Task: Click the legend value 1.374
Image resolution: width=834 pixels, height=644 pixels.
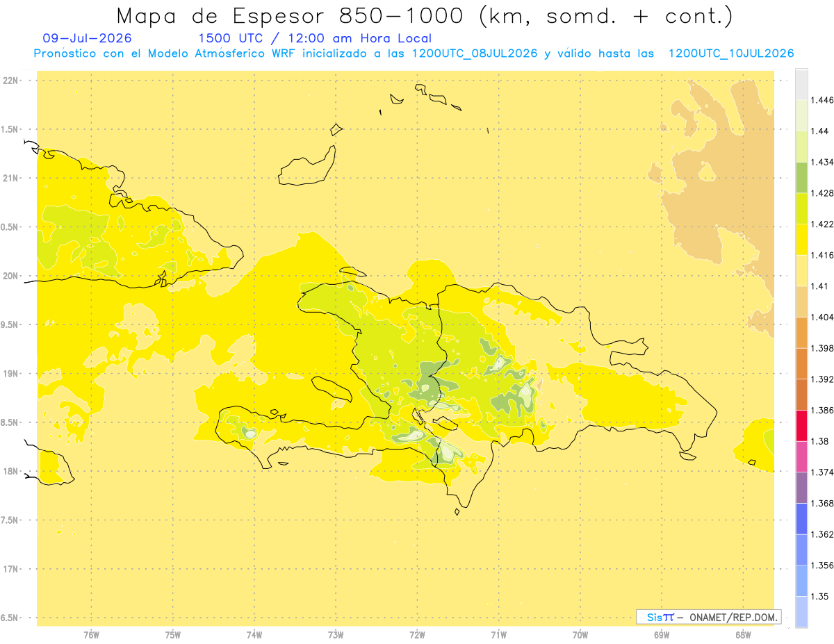Action: point(821,472)
